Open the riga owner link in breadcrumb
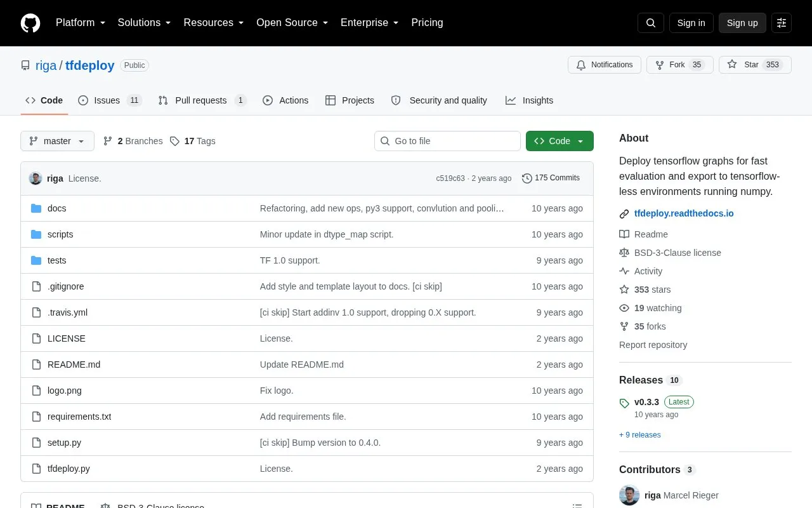 pyautogui.click(x=46, y=65)
